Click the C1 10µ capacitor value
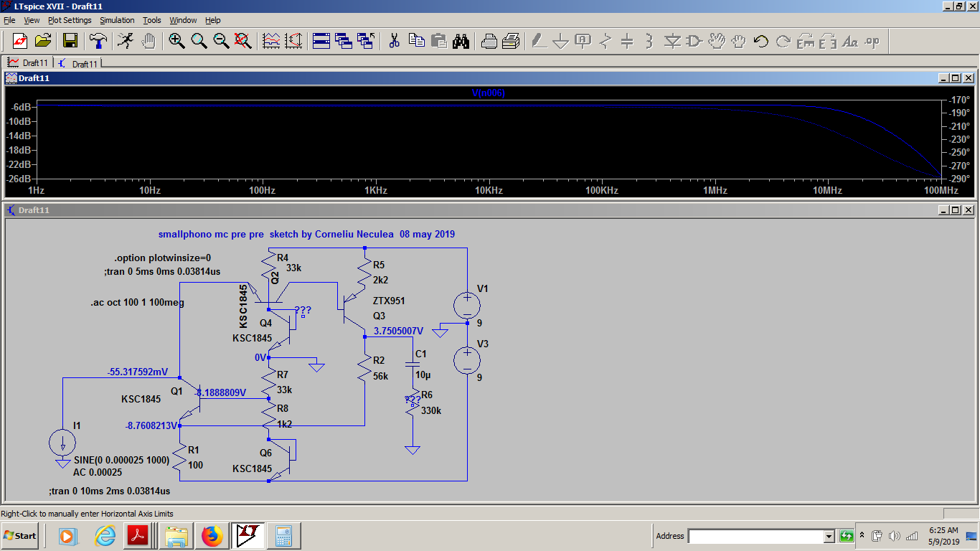This screenshot has height=551, width=980. (423, 375)
